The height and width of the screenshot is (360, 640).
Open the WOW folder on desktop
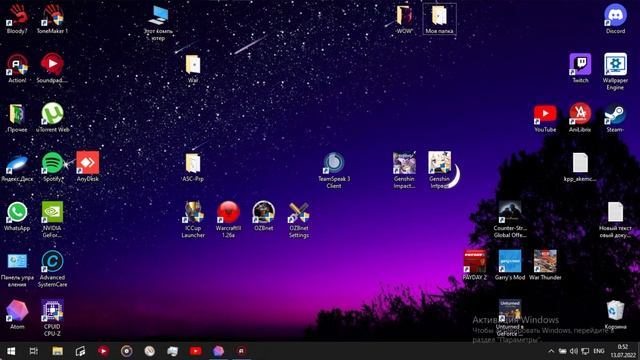[404, 19]
